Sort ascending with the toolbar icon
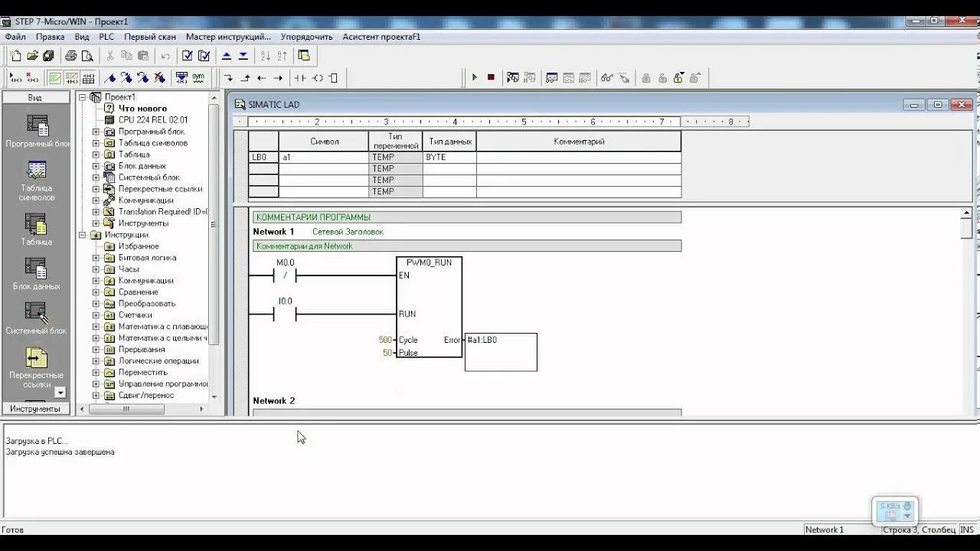 (x=266, y=56)
